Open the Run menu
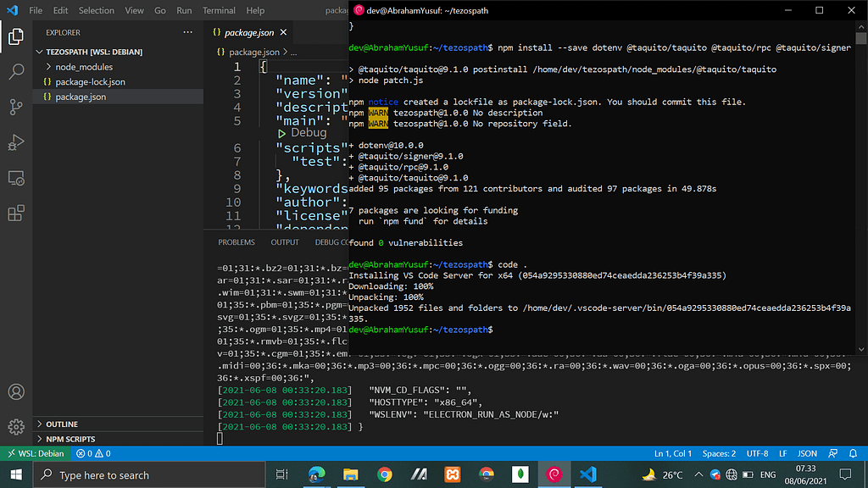Viewport: 868px width, 488px height. tap(184, 10)
